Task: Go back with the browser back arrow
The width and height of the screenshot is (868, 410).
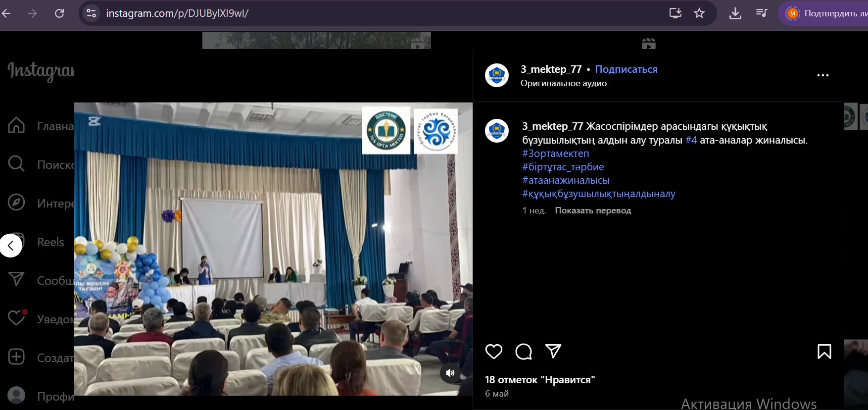Action: tap(6, 13)
